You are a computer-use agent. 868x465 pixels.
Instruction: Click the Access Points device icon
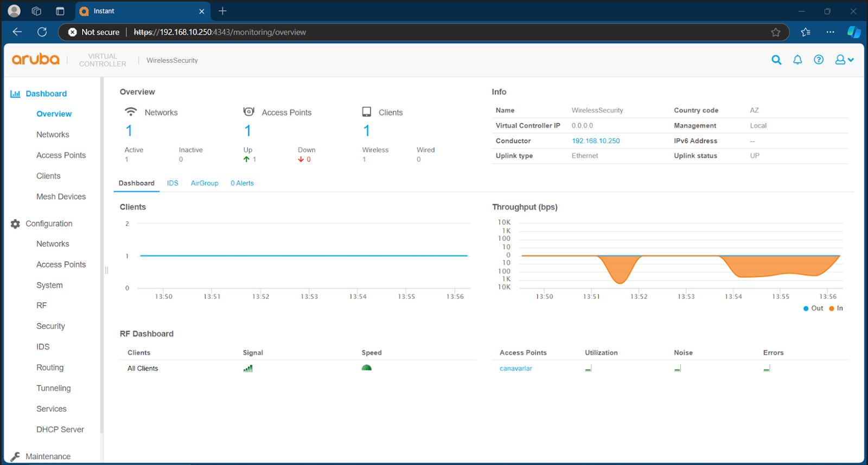tap(249, 112)
